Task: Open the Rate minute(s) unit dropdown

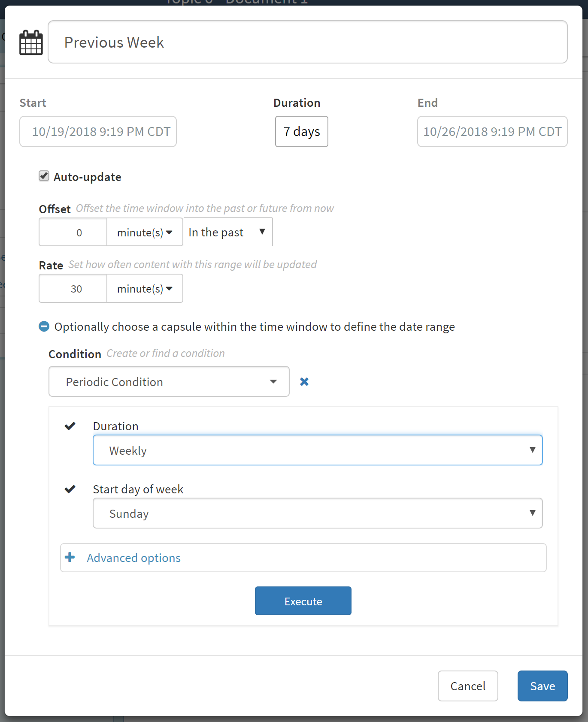Action: pyautogui.click(x=145, y=289)
